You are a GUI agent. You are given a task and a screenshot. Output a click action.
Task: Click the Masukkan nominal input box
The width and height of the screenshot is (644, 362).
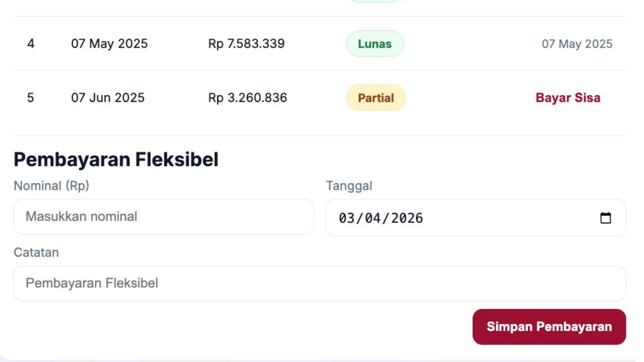click(x=164, y=217)
